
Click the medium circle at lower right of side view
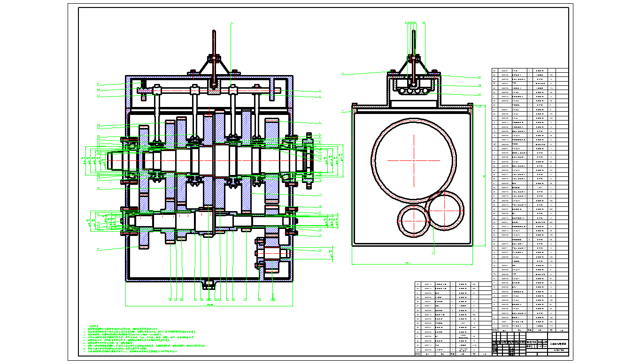(x=445, y=211)
